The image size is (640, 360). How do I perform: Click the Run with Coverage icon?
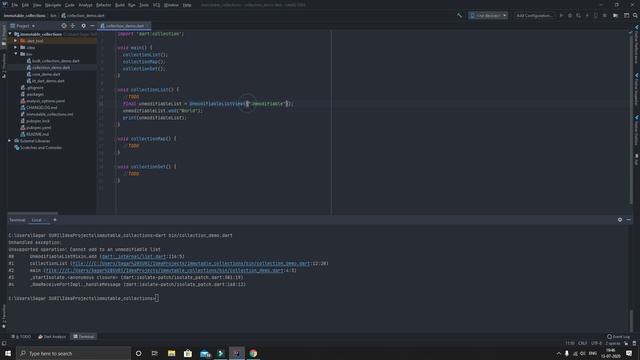coord(578,16)
